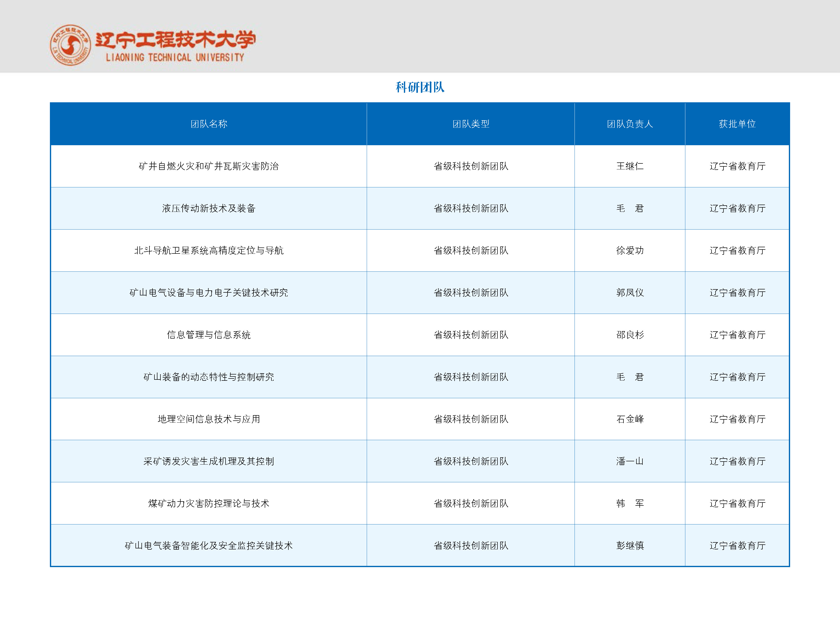The width and height of the screenshot is (840, 619).
Task: Click 省级科技创新团队 in the 矿山装备的动态特性与控制研究 row
Action: tap(471, 377)
